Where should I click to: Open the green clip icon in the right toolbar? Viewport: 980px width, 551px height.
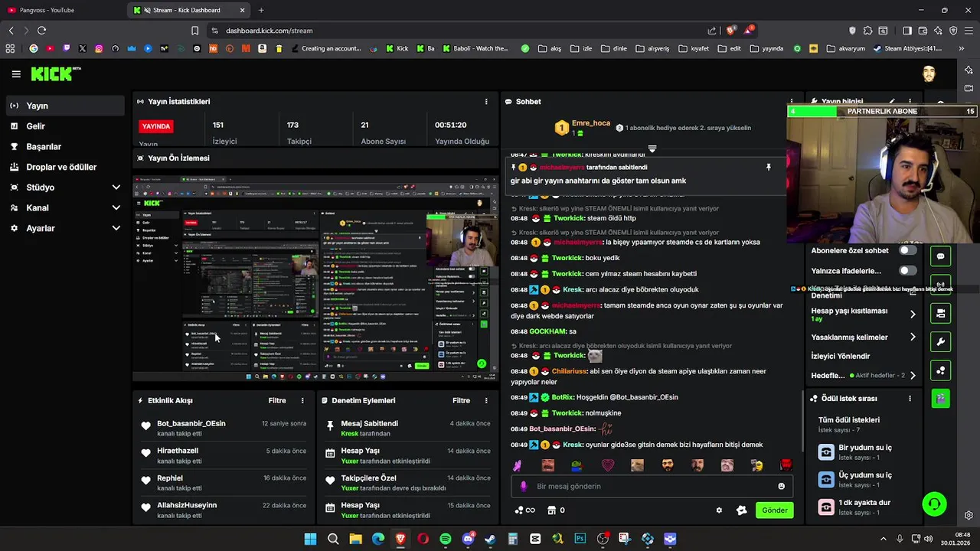[941, 398]
